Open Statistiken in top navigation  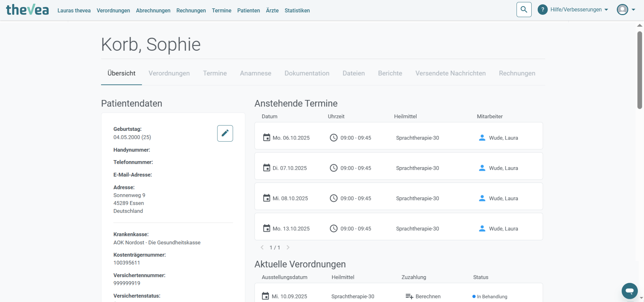click(297, 10)
